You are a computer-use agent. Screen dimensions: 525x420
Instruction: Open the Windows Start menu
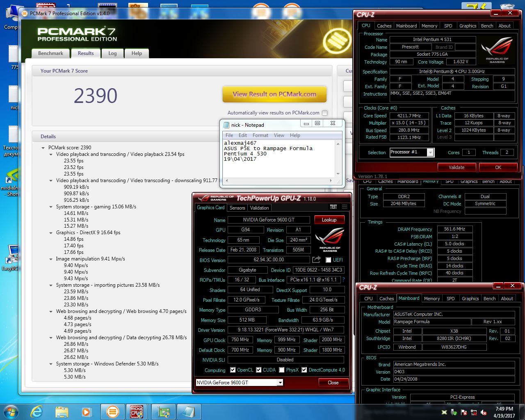tap(10, 412)
